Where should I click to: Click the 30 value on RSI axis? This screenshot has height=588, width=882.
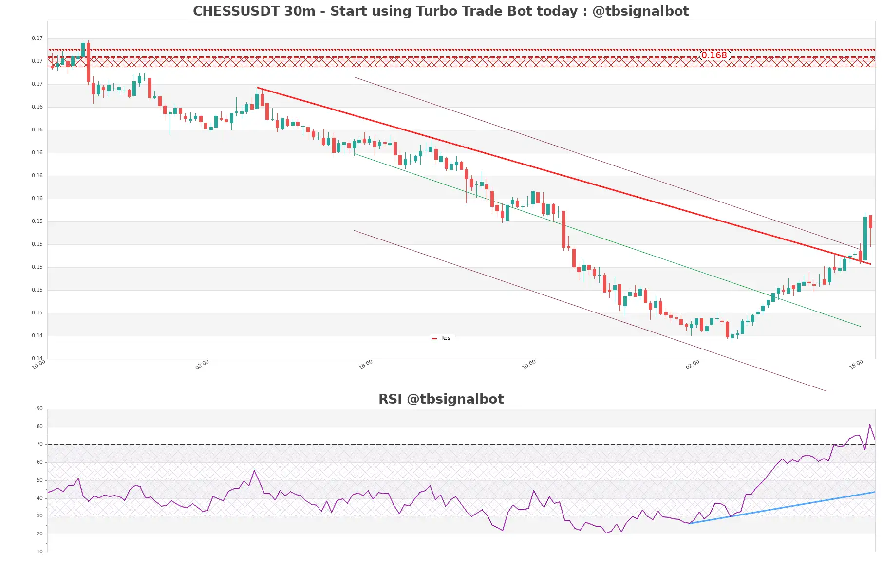coord(39,515)
